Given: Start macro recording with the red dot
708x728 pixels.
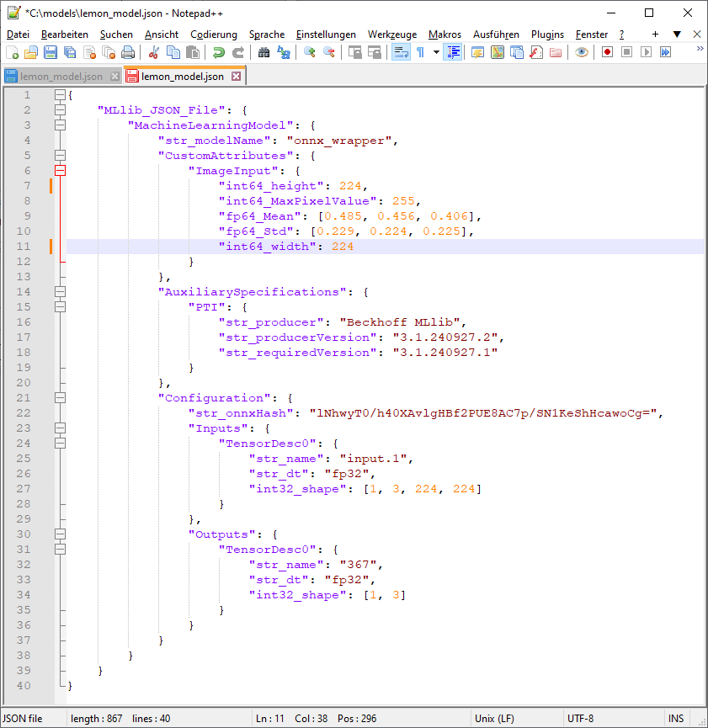Looking at the screenshot, I should (x=607, y=52).
